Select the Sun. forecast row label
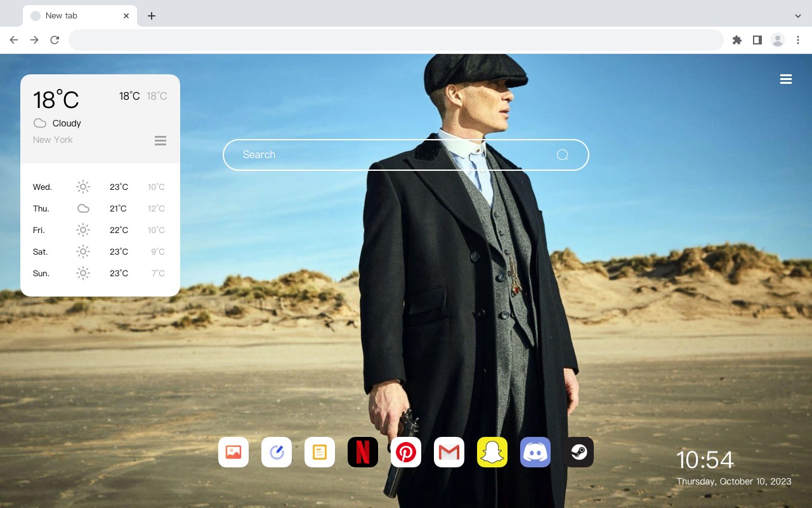Screen dimensions: 812x508 coord(41,273)
